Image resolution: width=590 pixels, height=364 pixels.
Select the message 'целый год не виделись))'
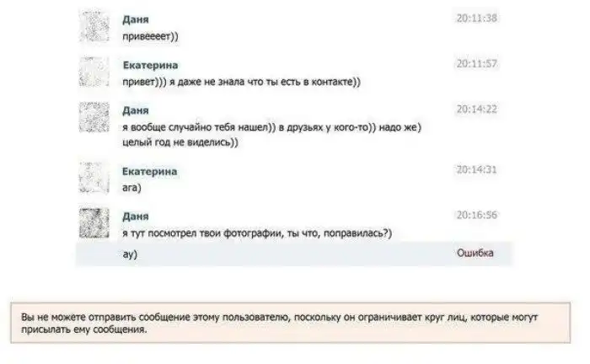[x=180, y=142]
